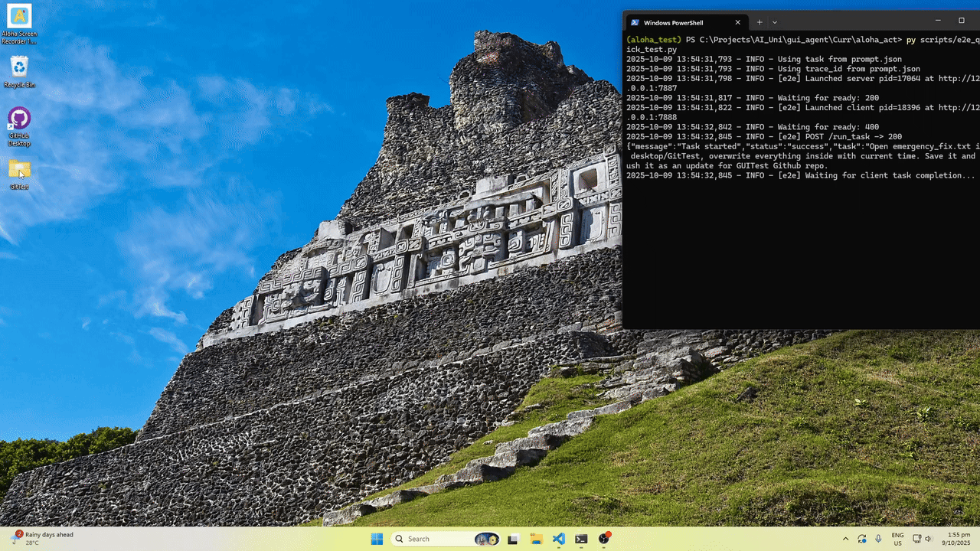This screenshot has height=551, width=980.
Task: Open the GitTest folder on desktop
Action: [x=18, y=170]
